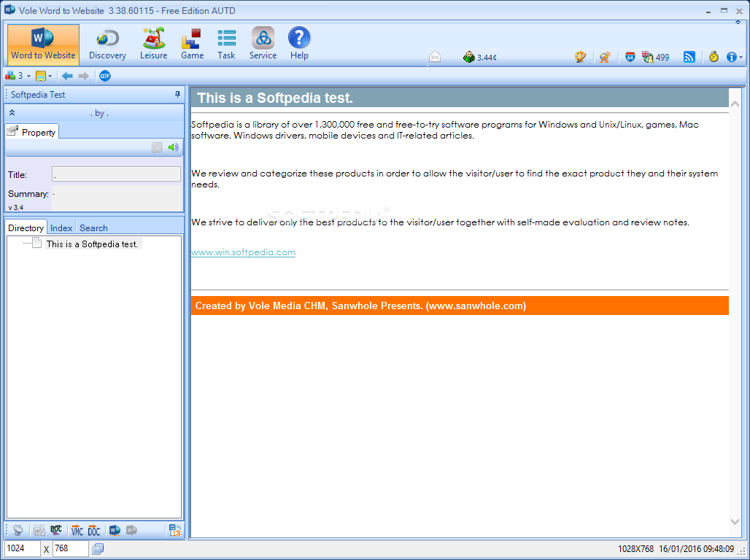This screenshot has height=560, width=750.
Task: Click the blue GIF button
Action: point(105,76)
